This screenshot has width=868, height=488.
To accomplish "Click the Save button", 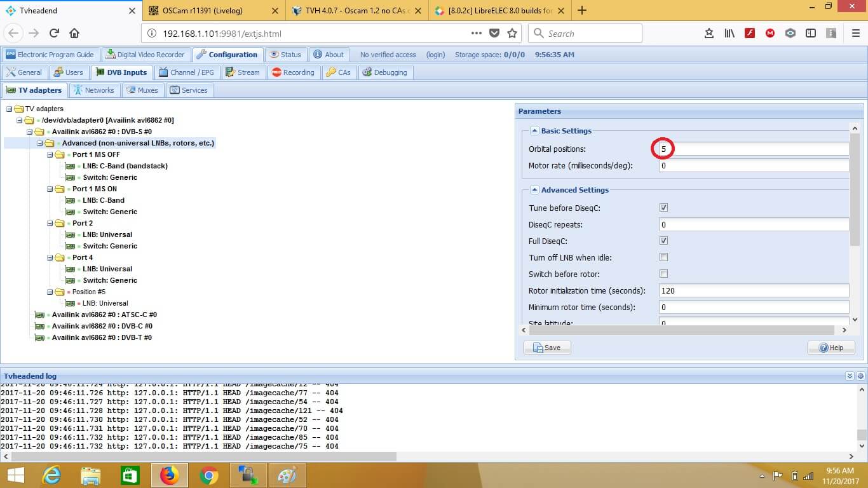I will pos(547,348).
